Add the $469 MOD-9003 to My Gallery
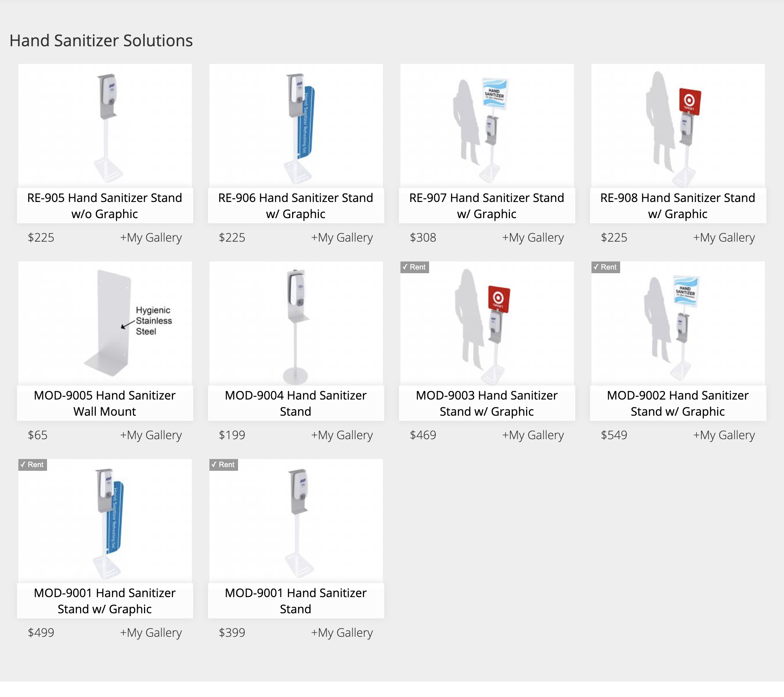The width and height of the screenshot is (784, 697). pyautogui.click(x=533, y=435)
